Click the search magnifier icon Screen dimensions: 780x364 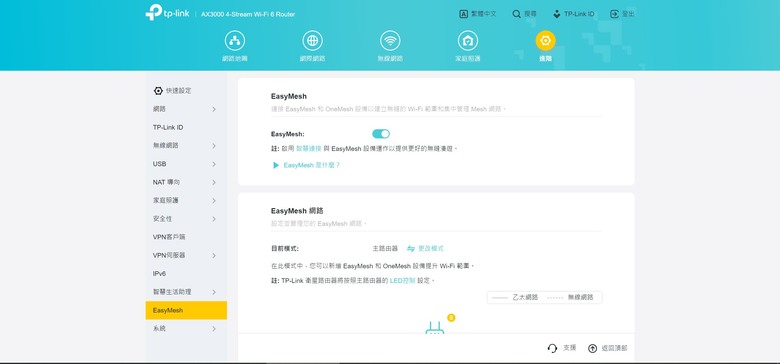(516, 14)
